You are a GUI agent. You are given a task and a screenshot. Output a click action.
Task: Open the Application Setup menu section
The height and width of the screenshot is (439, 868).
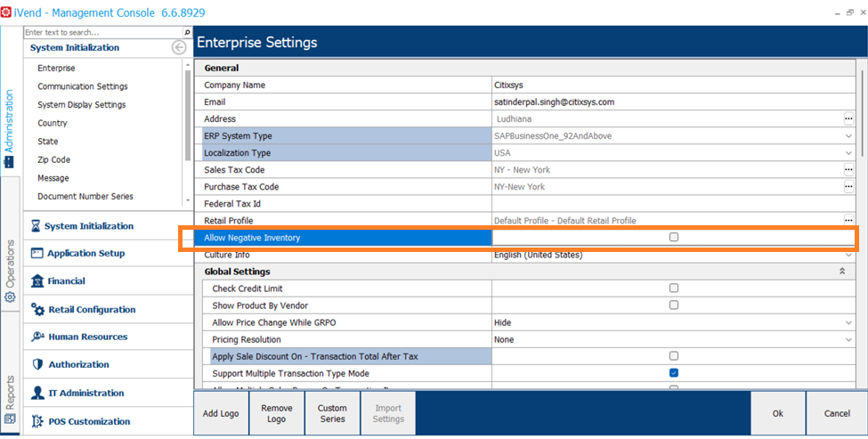(x=109, y=253)
